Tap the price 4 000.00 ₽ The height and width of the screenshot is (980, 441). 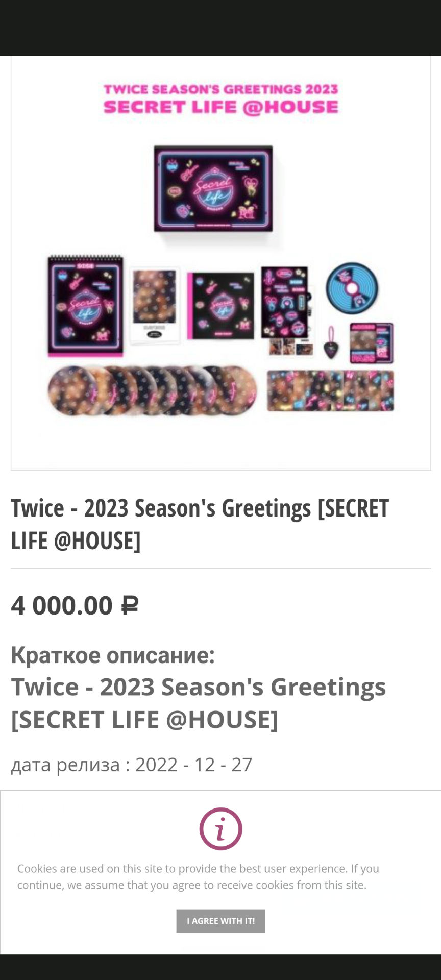pyautogui.click(x=75, y=606)
